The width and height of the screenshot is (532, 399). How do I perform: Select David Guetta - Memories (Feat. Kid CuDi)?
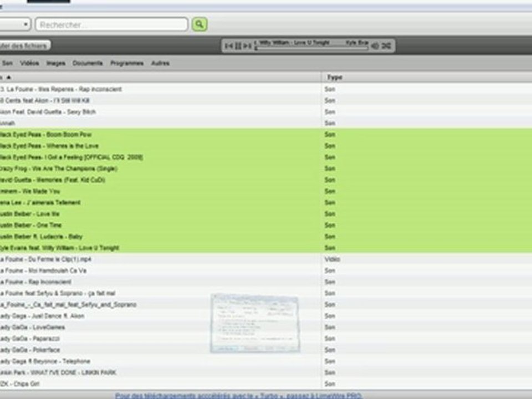click(266, 180)
